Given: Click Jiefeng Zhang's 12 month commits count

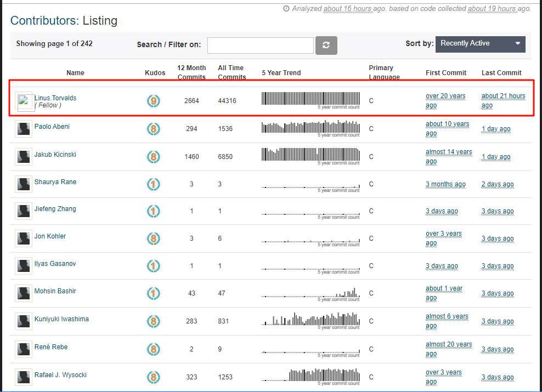Looking at the screenshot, I should point(191,211).
